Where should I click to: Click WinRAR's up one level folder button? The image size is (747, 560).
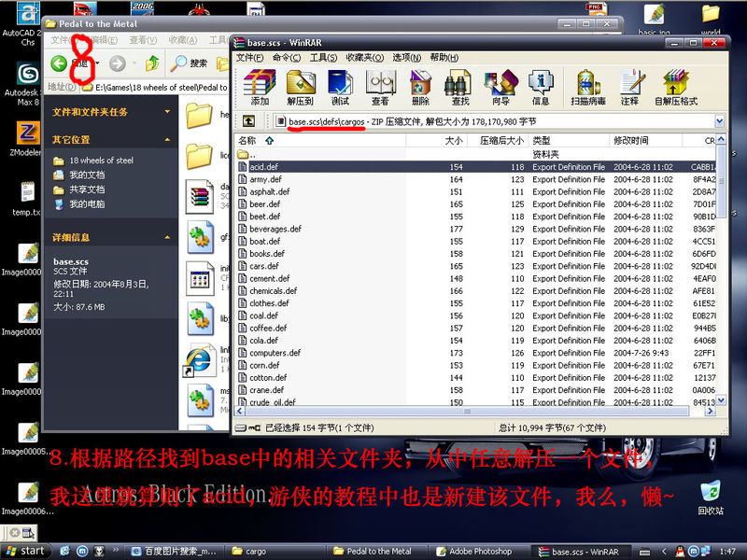tap(248, 121)
